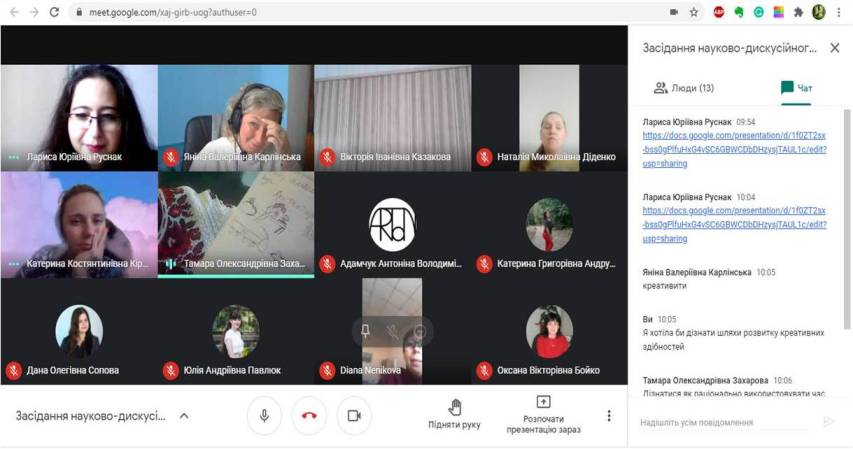Viewport: 853px width, 449px height.
Task: Click muted mic icon of Дана Олегівна Сопова
Action: 14,371
